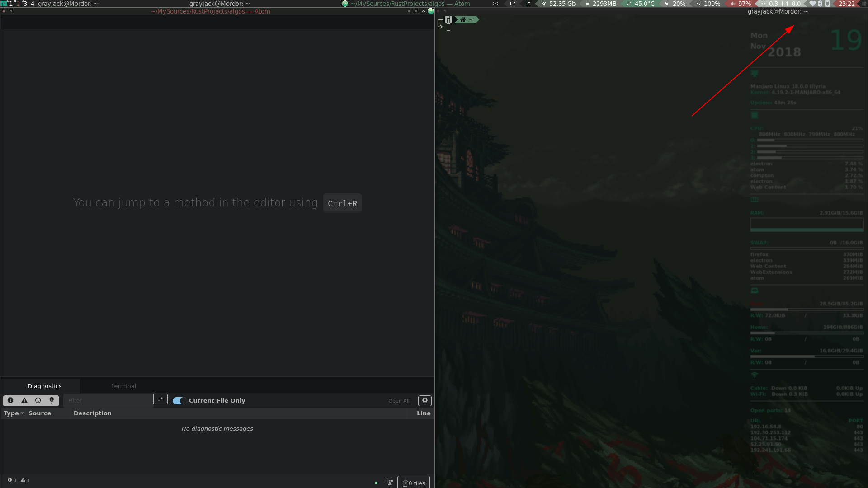Viewport: 868px width, 488px height.
Task: Toggle the warnings triangle filter
Action: pos(24,400)
